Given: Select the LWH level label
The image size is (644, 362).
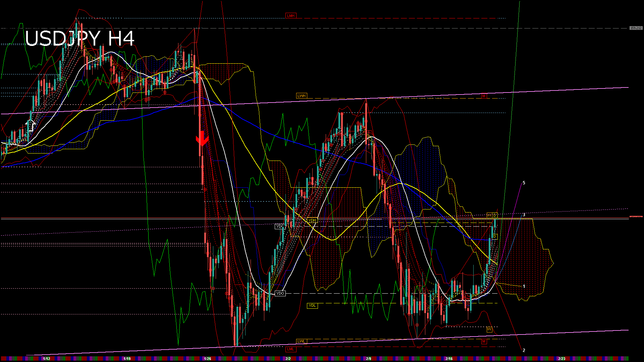Looking at the screenshot, I should pos(301,96).
